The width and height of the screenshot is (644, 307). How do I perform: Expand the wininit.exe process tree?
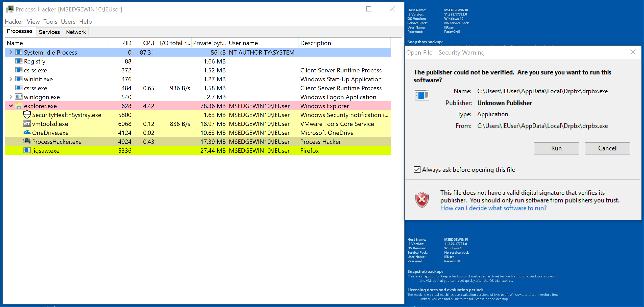tap(11, 79)
